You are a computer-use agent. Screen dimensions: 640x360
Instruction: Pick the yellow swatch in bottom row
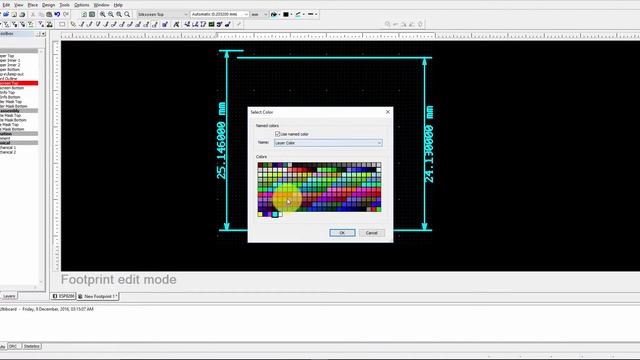260,214
